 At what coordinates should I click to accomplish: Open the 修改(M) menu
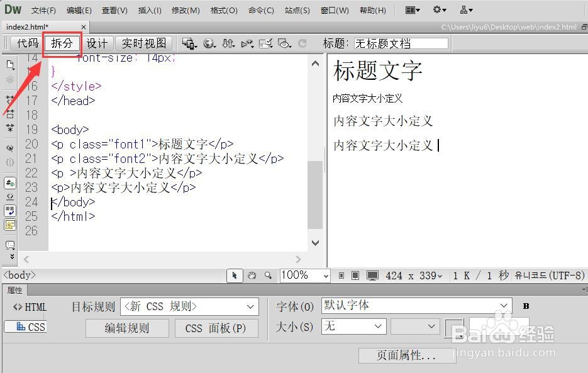[x=185, y=10]
